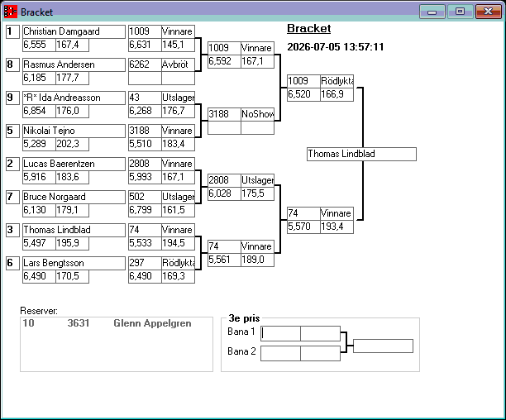Maximize the Bracket window
The image size is (506, 420).
[x=461, y=12]
